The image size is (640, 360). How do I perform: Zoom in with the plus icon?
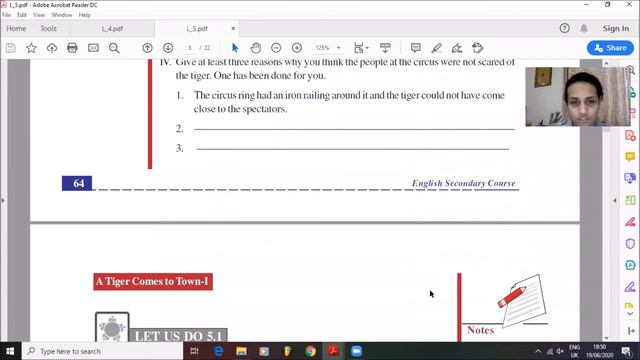point(297,48)
